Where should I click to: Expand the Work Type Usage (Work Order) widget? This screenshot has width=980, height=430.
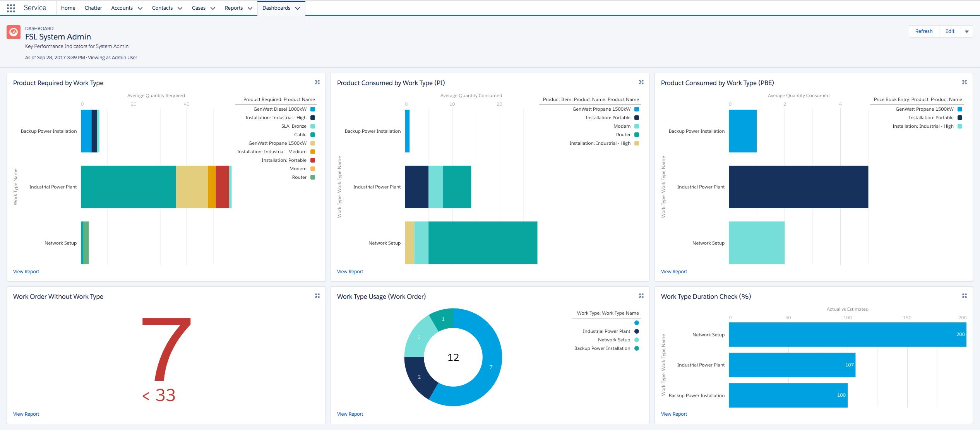641,296
